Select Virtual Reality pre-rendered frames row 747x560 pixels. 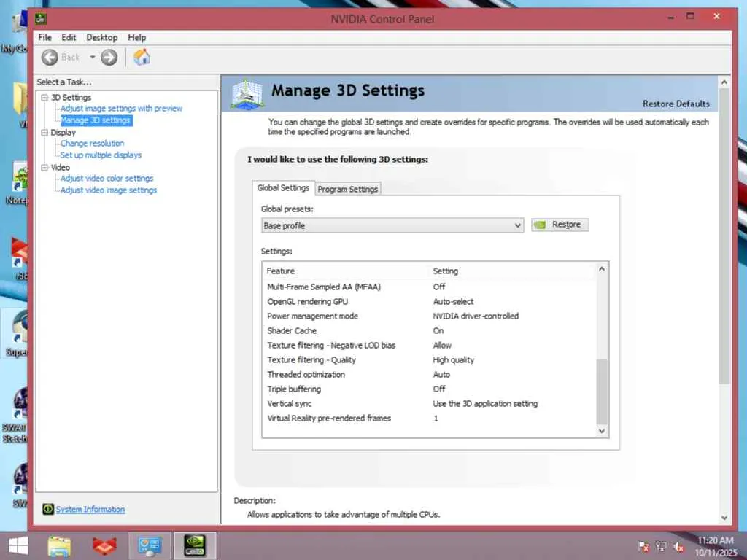pyautogui.click(x=429, y=419)
